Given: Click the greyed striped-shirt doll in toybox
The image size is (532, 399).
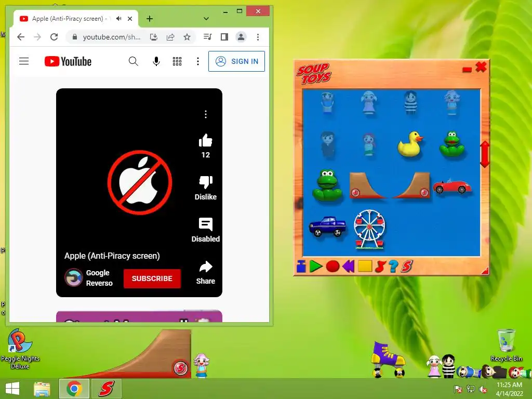Looking at the screenshot, I should 410,102.
